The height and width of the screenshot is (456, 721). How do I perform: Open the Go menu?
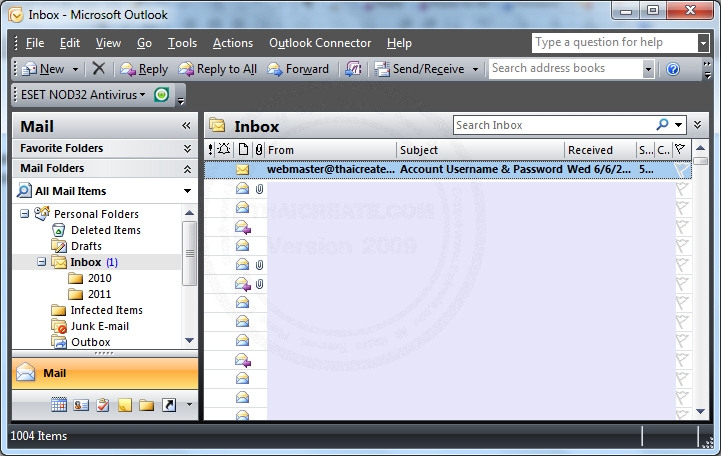(x=144, y=43)
